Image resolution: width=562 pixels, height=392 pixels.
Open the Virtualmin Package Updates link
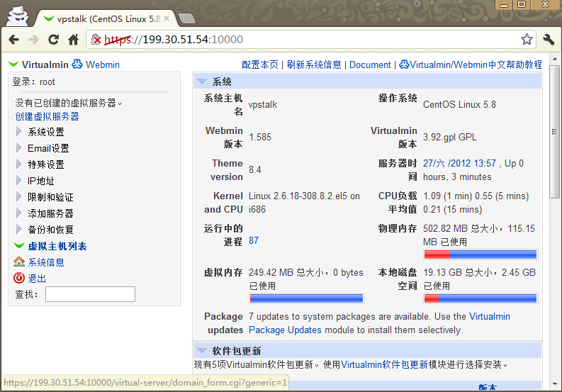tap(379, 323)
